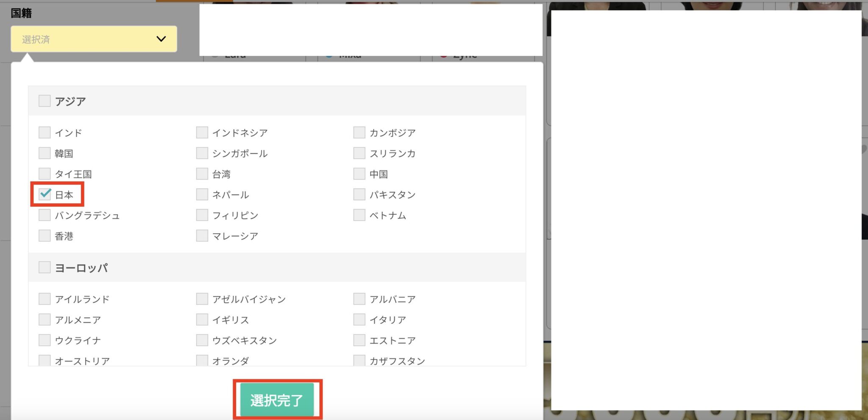Check the 中国 checkbox
The width and height of the screenshot is (868, 420).
pos(359,174)
